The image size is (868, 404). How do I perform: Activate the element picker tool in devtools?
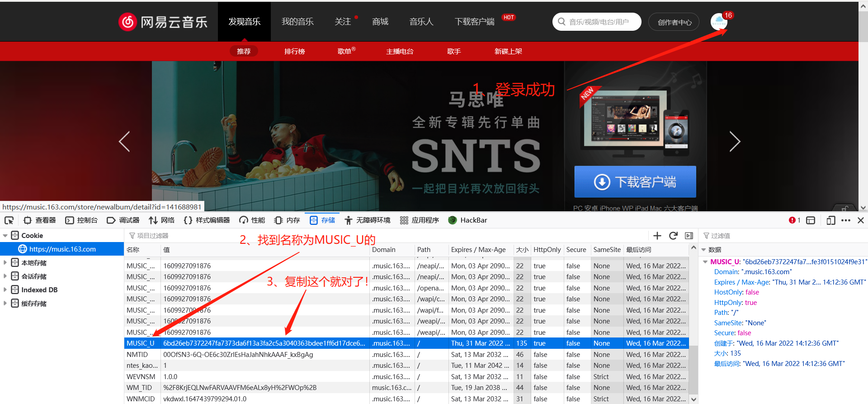point(9,220)
